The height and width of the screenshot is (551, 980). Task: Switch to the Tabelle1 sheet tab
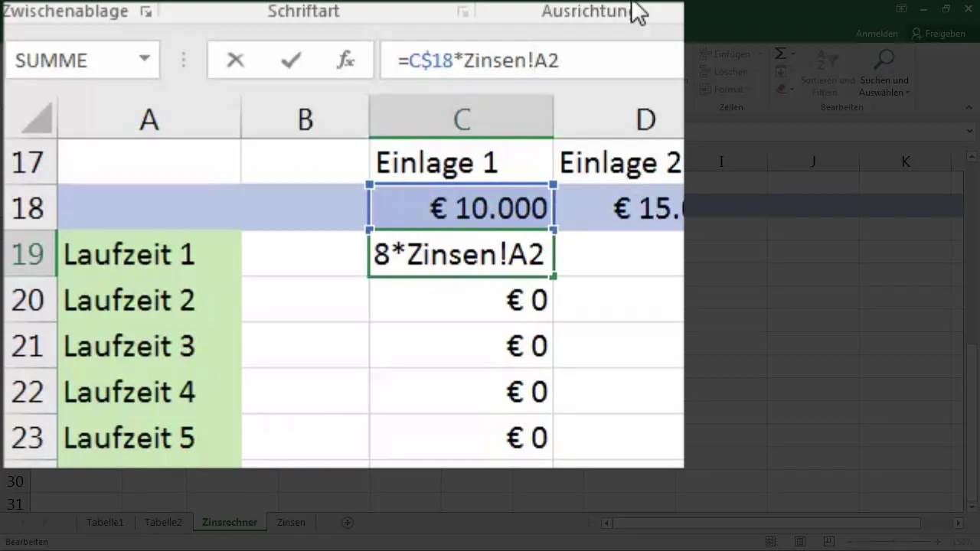click(x=105, y=523)
